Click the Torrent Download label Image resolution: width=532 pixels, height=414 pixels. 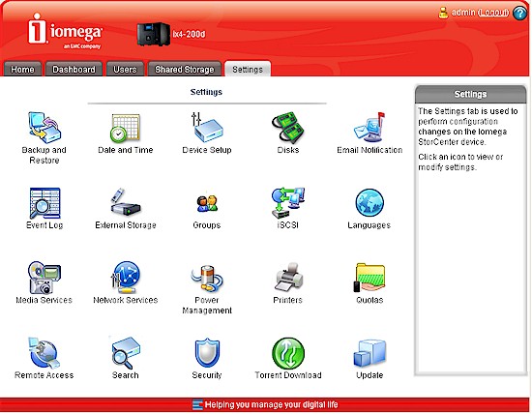pyautogui.click(x=288, y=375)
